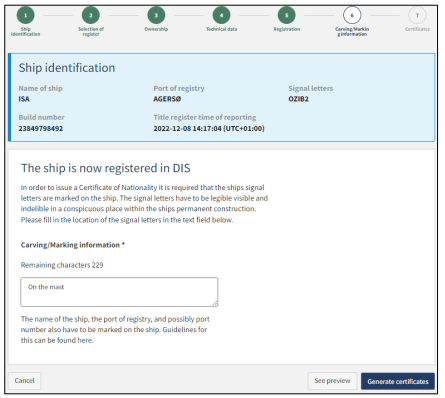Screen dimensions: 445x398
Task: Open the guidelines 'here' link
Action: click(x=85, y=340)
